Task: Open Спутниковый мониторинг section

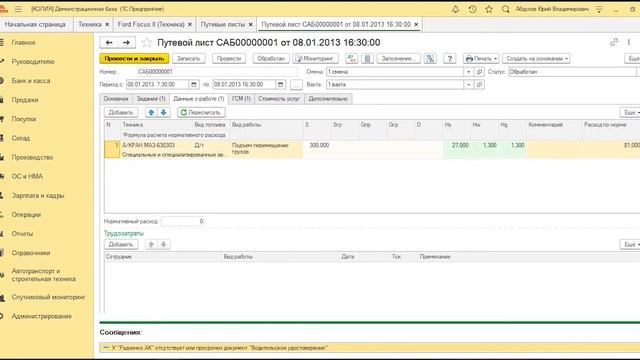Action: click(48, 297)
